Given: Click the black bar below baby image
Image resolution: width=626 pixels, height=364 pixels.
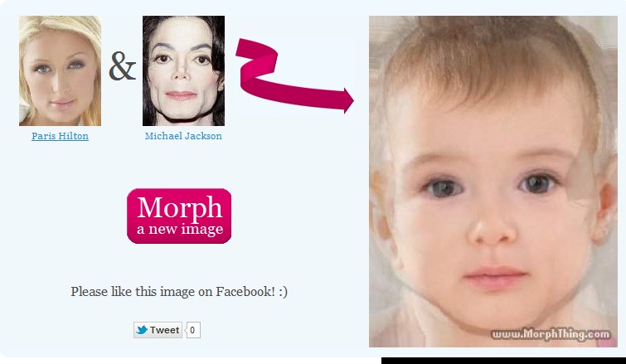Looking at the screenshot, I should coord(503,361).
